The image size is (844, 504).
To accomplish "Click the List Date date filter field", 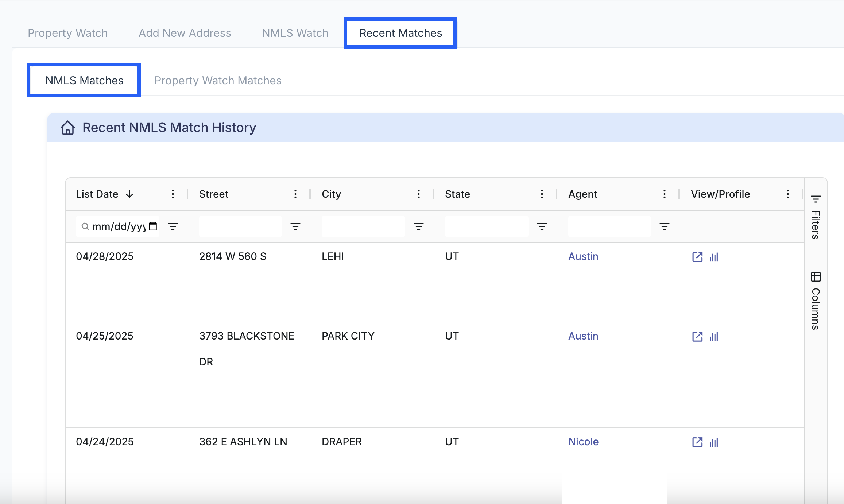I will (117, 226).
